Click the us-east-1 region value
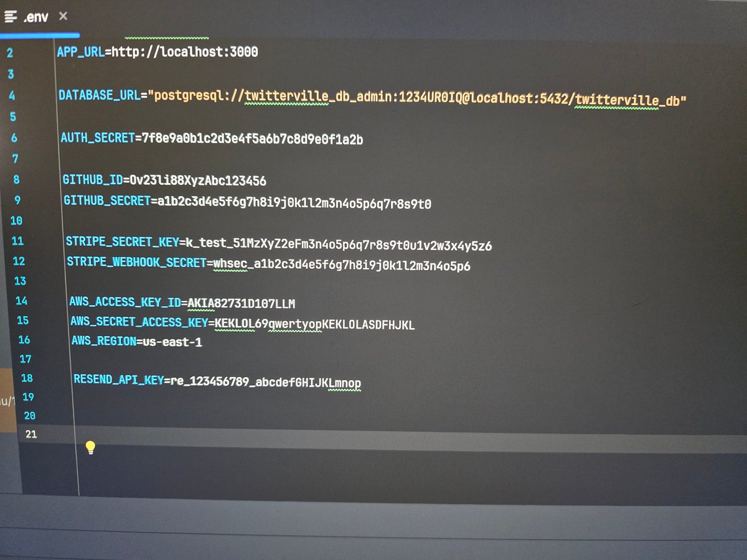The height and width of the screenshot is (560, 747). [172, 342]
